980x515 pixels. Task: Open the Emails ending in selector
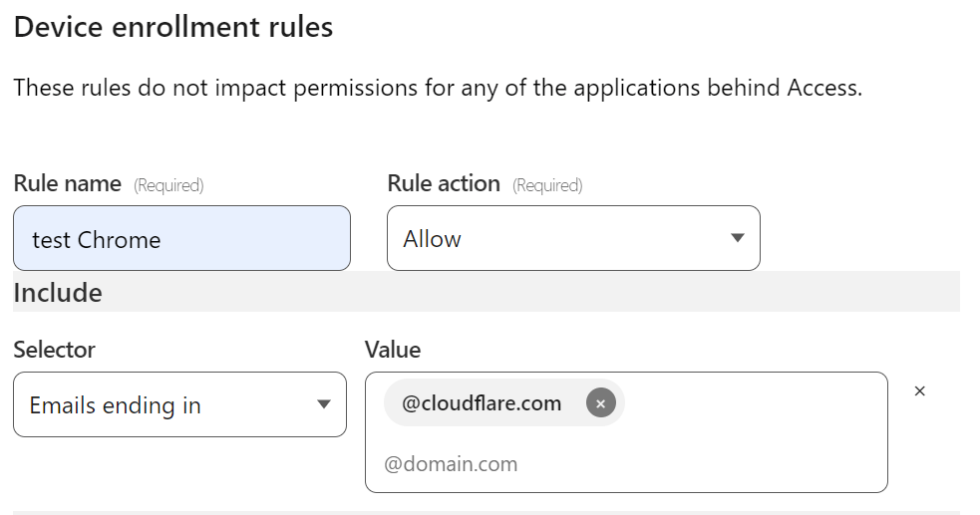[x=180, y=404]
